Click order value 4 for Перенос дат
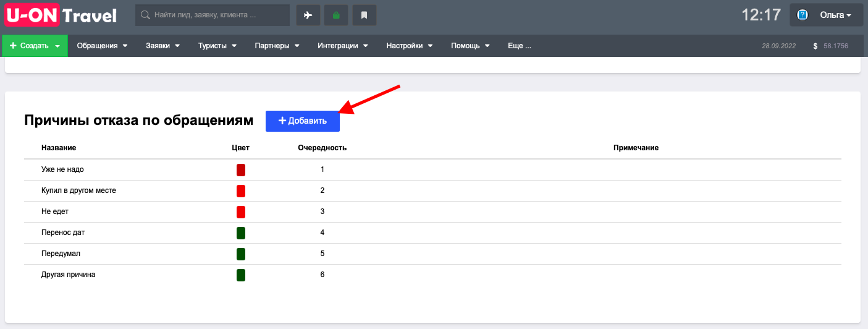Screen dimensions: 868x329 click(322, 233)
